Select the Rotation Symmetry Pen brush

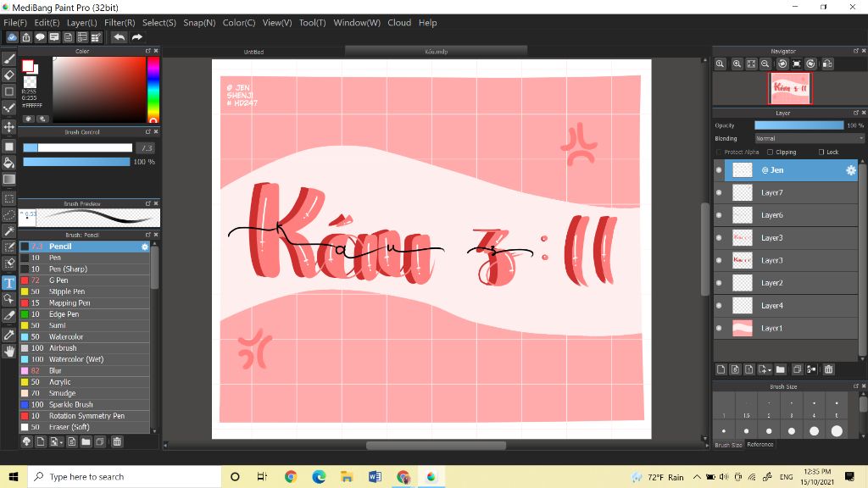tap(84, 416)
